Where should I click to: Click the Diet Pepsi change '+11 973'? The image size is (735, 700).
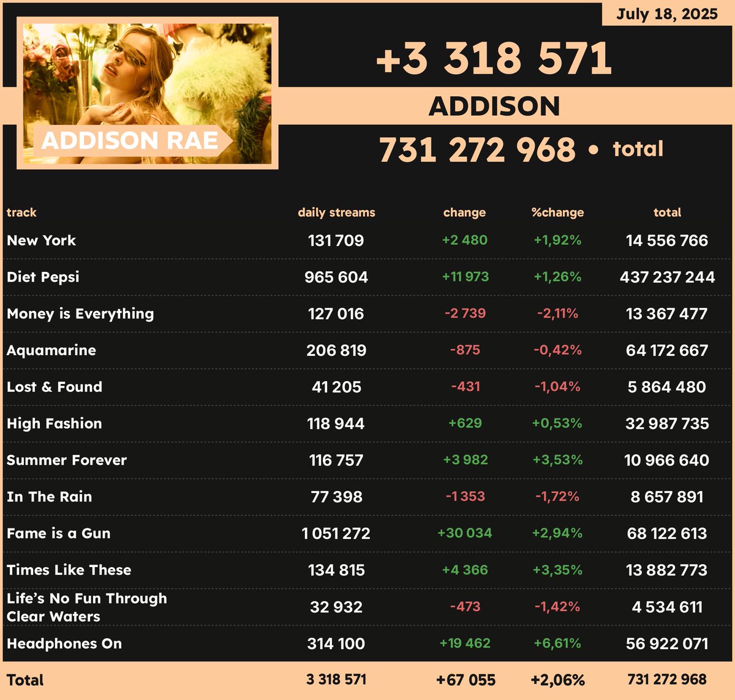(465, 277)
